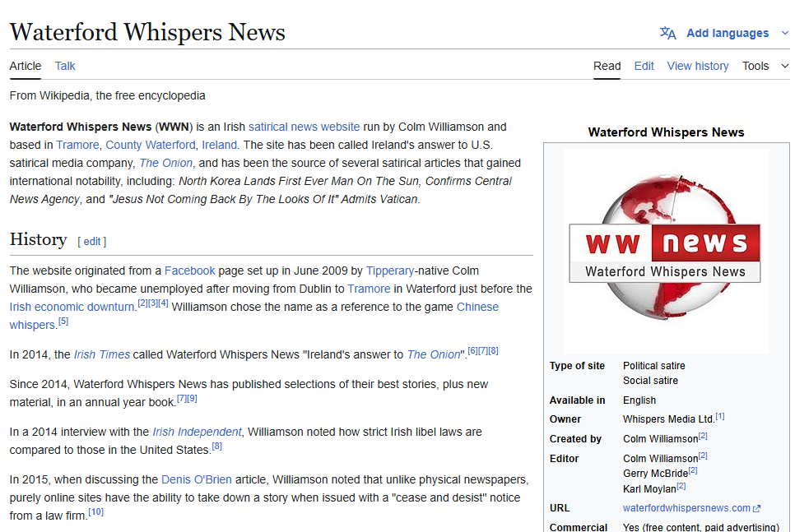
Task: Click the infobox caption above the logo
Action: click(x=667, y=132)
